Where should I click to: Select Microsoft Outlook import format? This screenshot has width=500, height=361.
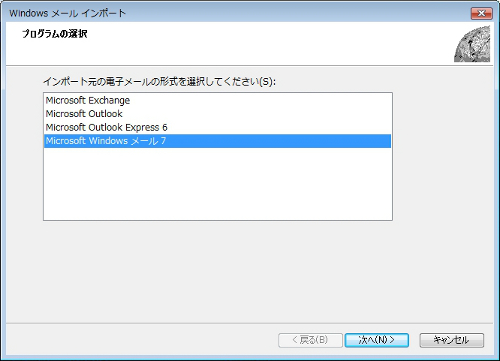pyautogui.click(x=217, y=114)
